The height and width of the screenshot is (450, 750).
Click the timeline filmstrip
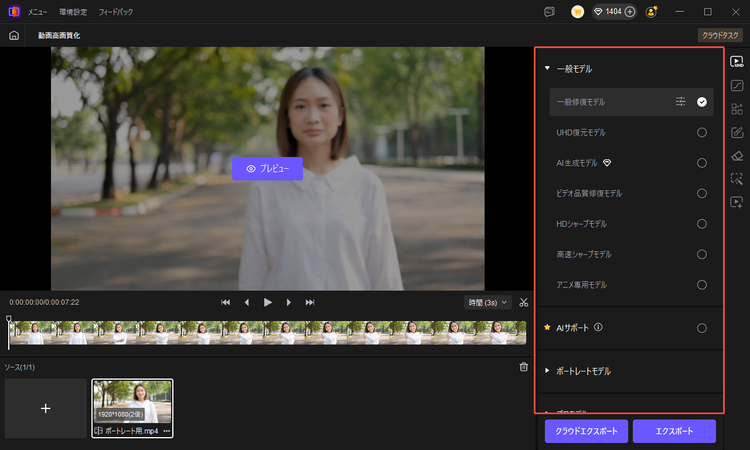[x=267, y=333]
